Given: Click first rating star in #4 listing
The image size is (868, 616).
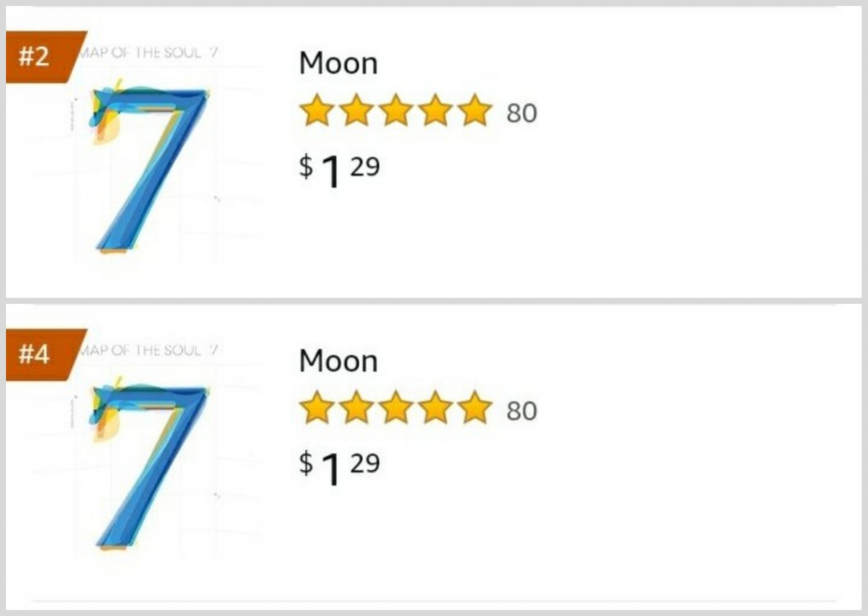Looking at the screenshot, I should [316, 408].
